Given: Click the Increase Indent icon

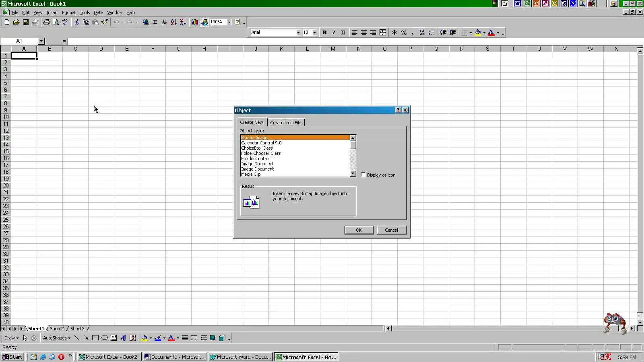Looking at the screenshot, I should pyautogui.click(x=452, y=33).
